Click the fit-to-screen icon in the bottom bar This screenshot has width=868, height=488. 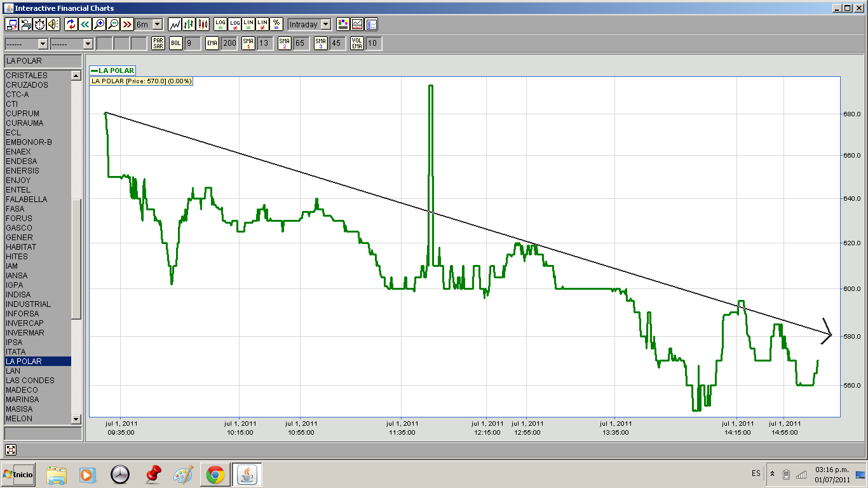(11, 450)
